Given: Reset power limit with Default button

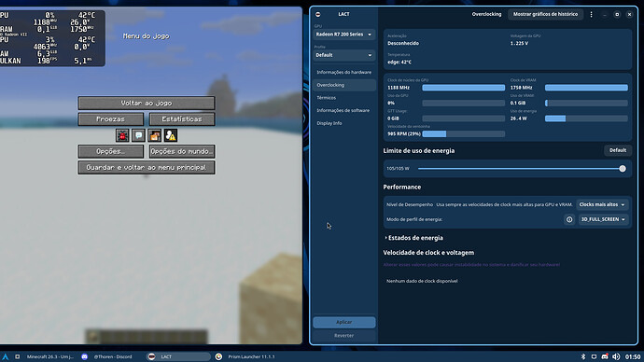Looking at the screenshot, I should click(x=617, y=150).
